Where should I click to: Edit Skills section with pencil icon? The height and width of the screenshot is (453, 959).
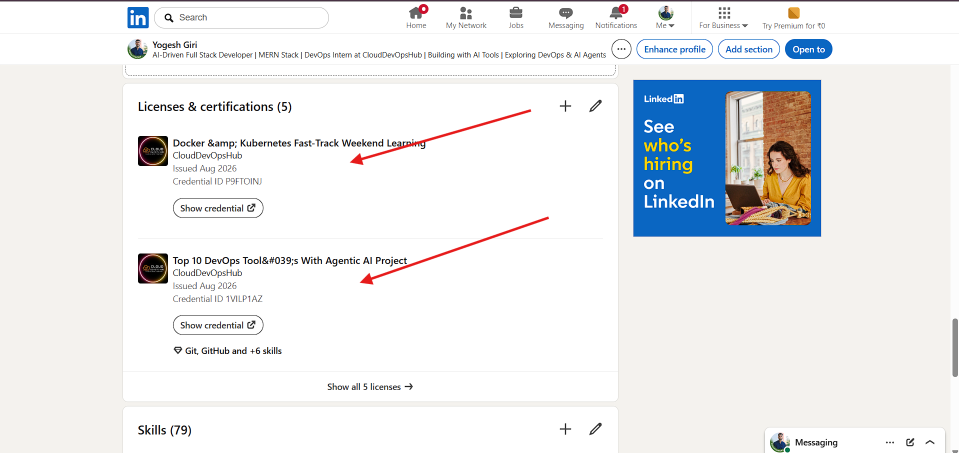tap(595, 429)
